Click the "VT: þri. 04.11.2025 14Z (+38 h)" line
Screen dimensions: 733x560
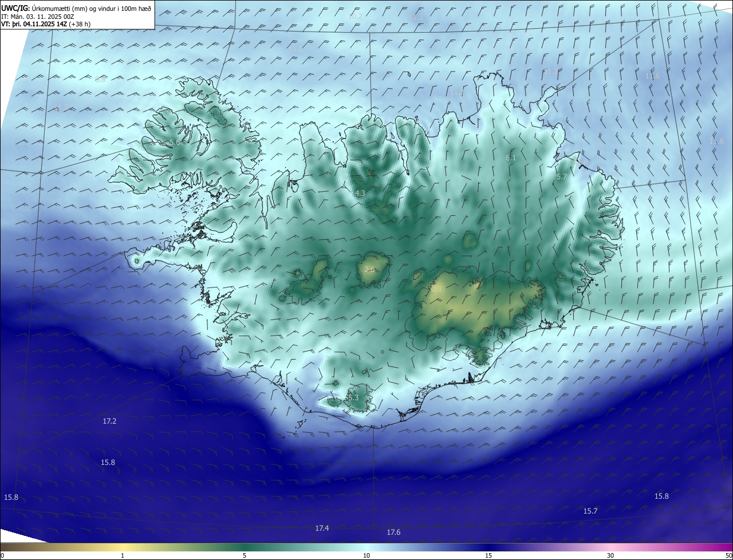click(46, 24)
